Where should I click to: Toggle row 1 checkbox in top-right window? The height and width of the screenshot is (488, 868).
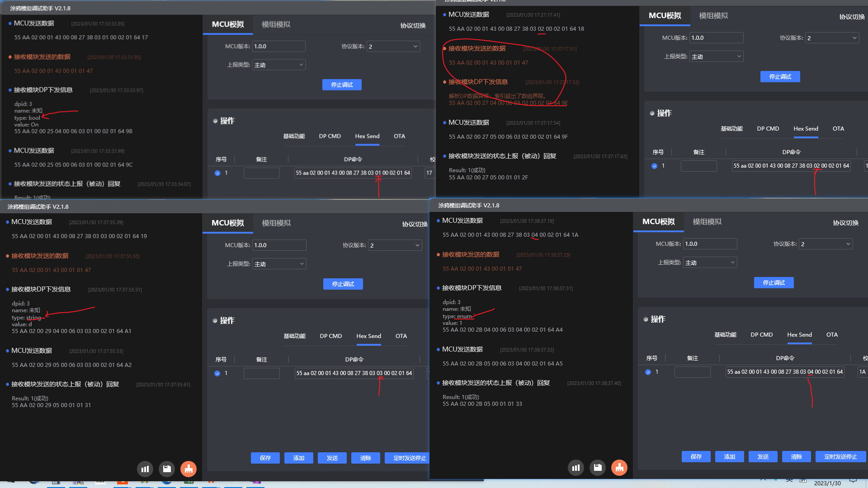654,166
